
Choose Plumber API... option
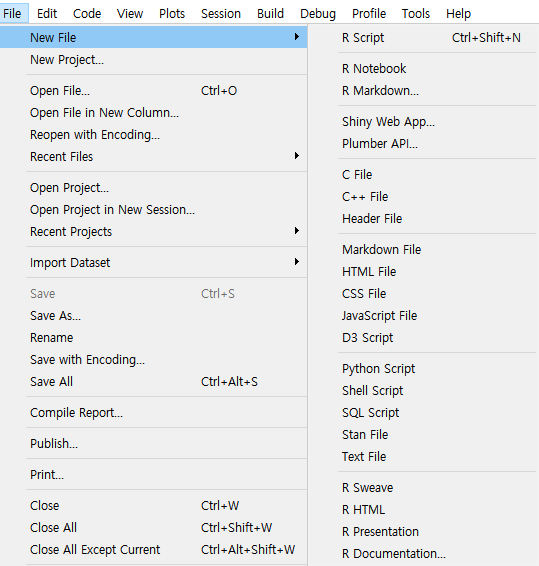pos(423,144)
